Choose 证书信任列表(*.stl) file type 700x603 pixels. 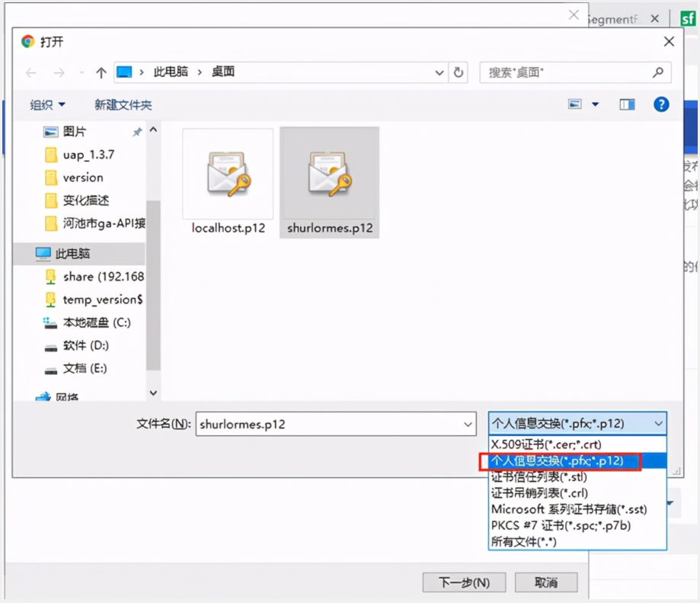(577, 477)
